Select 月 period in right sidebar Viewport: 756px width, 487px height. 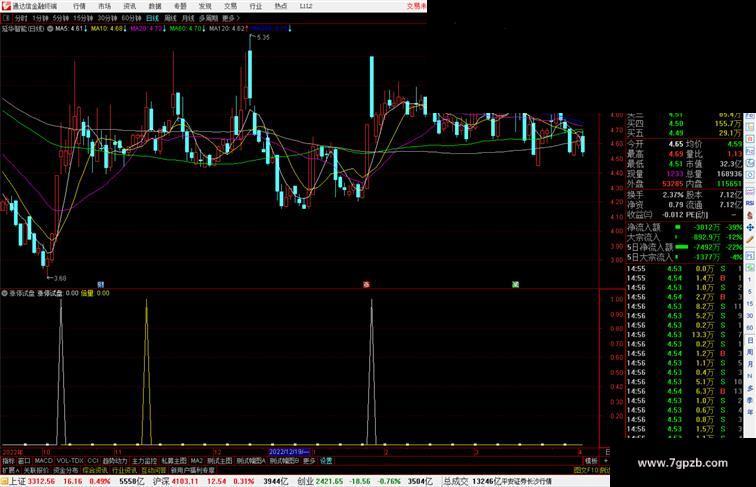(x=750, y=365)
